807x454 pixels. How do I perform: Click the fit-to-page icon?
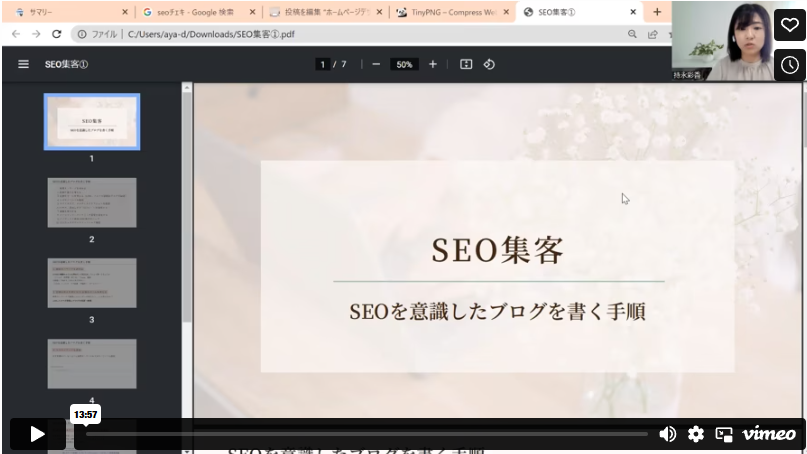(466, 64)
